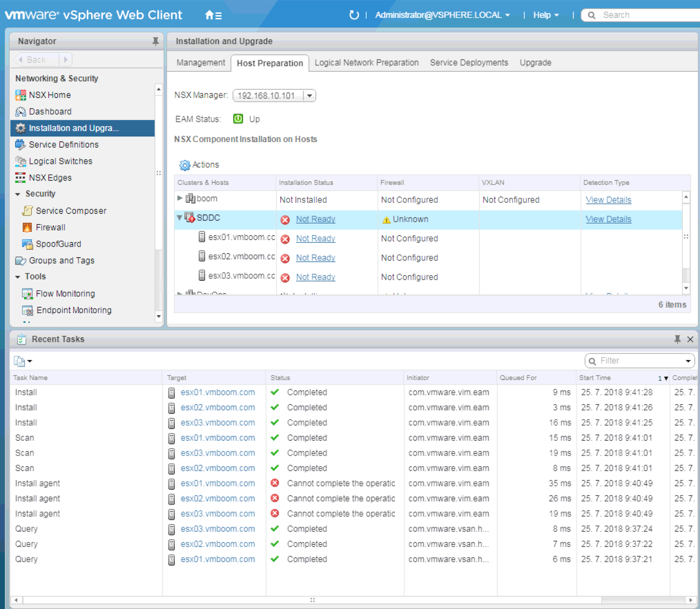The height and width of the screenshot is (609, 700).
Task: Click the Firewall icon under Security
Action: tap(27, 227)
